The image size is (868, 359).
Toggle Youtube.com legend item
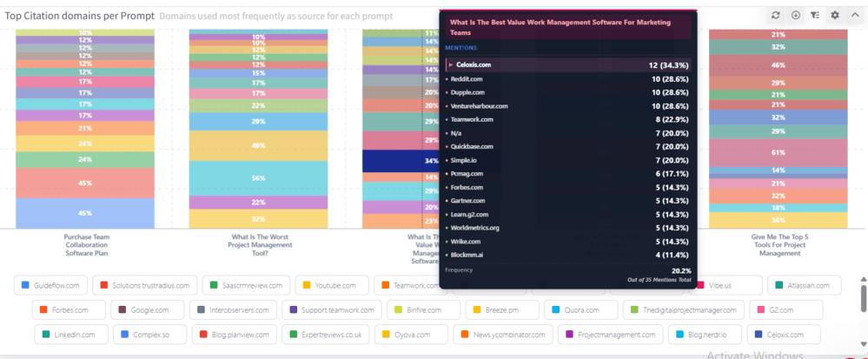pyautogui.click(x=332, y=285)
